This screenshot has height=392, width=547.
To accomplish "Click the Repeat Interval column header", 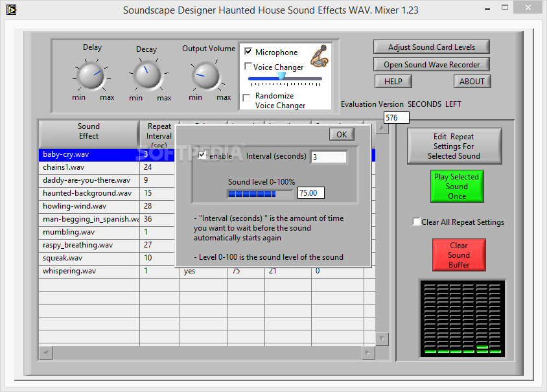I will (x=159, y=134).
